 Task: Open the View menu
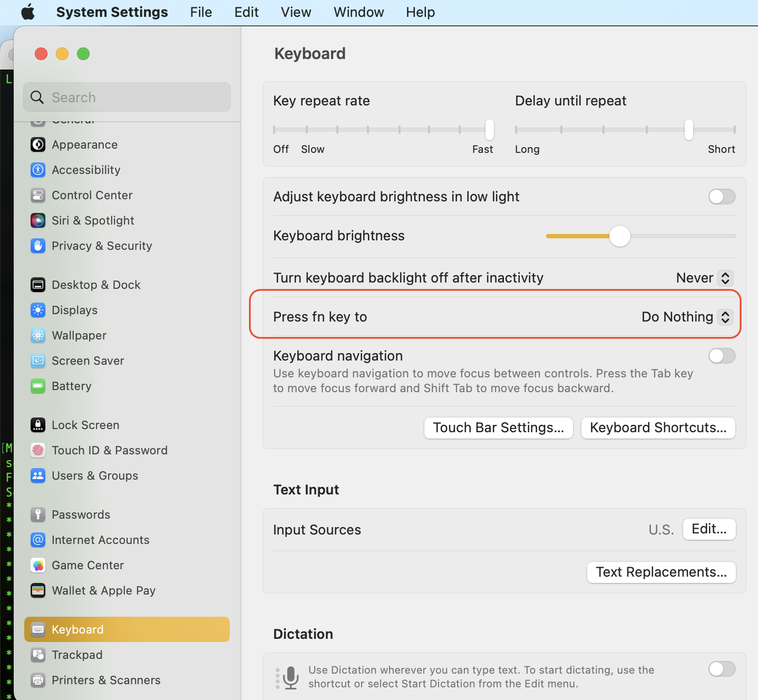(x=296, y=12)
